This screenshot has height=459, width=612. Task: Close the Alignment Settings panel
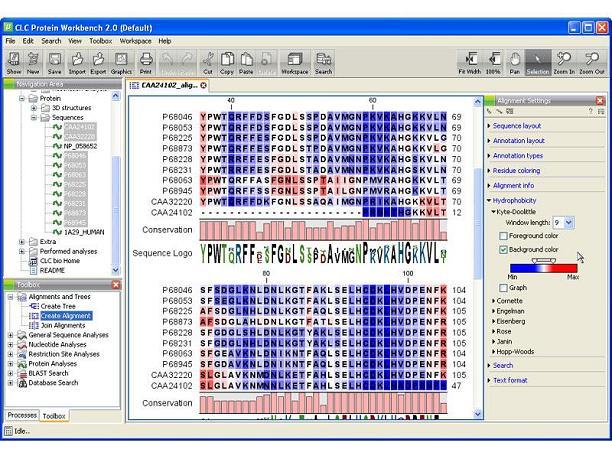(x=600, y=101)
